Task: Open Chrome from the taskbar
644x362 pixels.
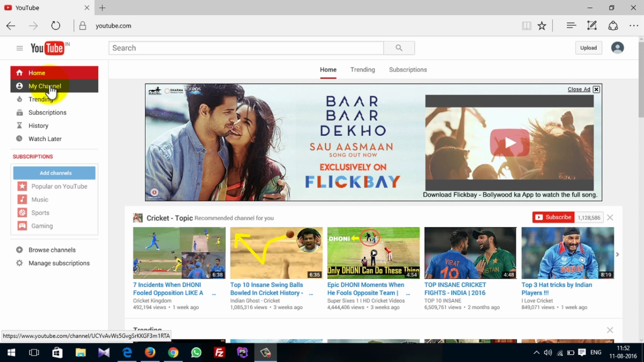Action: [x=173, y=353]
